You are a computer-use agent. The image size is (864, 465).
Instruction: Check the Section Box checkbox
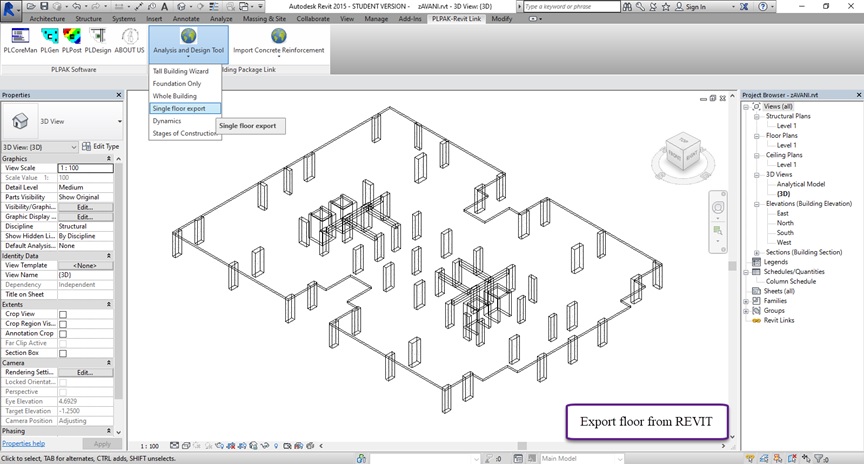63,353
